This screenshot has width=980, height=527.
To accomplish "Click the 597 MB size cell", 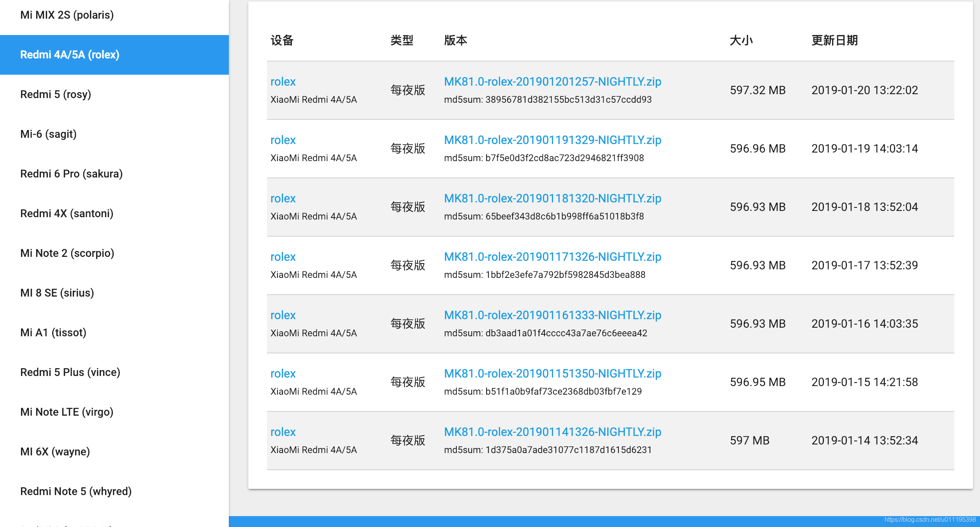I will coord(750,440).
